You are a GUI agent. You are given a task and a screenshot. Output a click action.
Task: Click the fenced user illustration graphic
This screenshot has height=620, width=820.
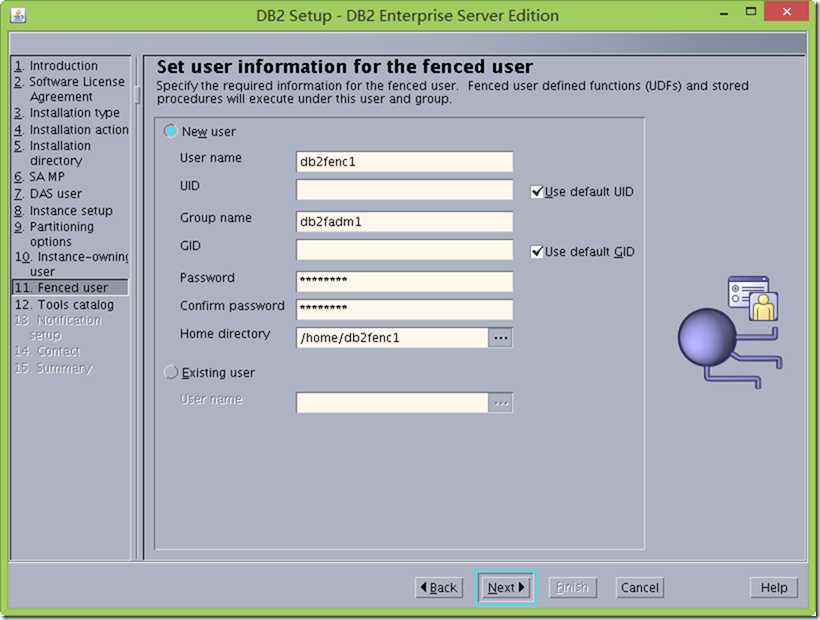730,332
